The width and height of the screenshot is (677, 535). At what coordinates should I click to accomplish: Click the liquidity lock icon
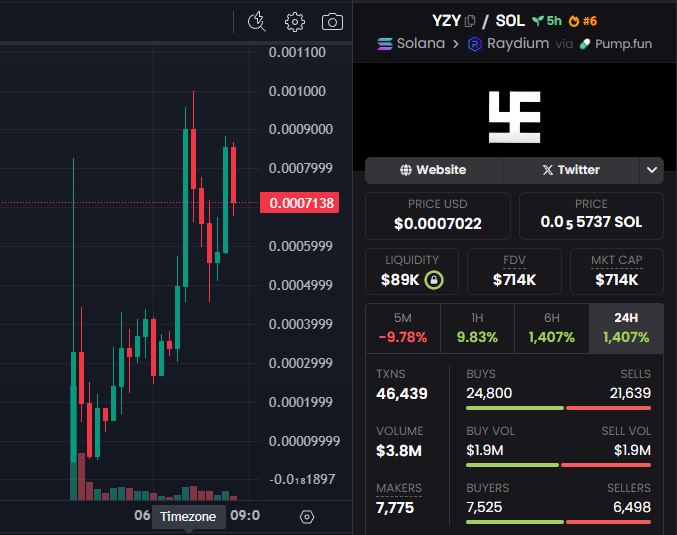click(x=433, y=280)
